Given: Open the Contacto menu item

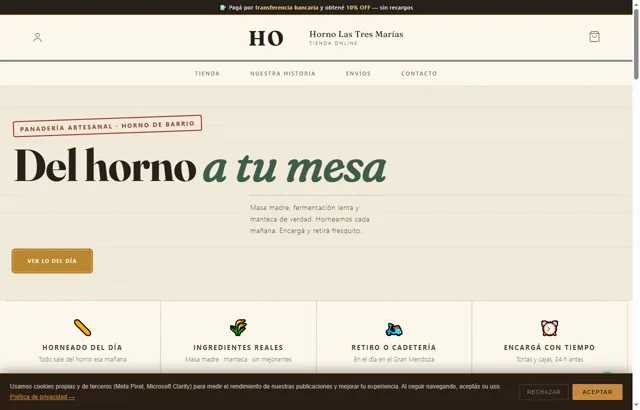Looking at the screenshot, I should coord(419,73).
